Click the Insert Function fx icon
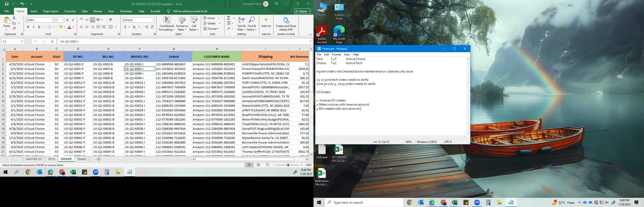 click(x=52, y=41)
